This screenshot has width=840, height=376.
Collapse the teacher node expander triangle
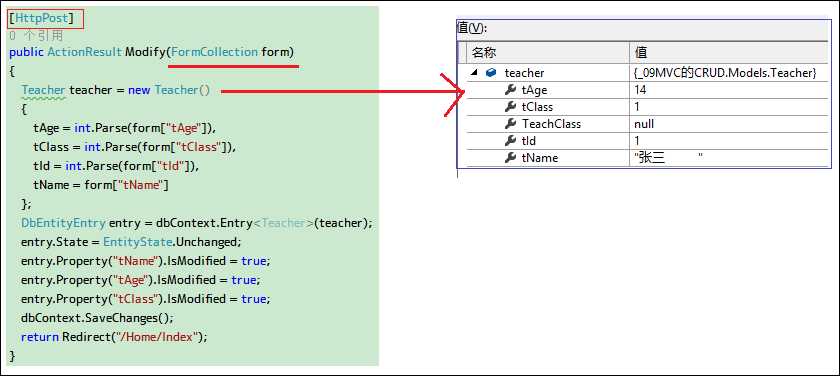point(474,73)
